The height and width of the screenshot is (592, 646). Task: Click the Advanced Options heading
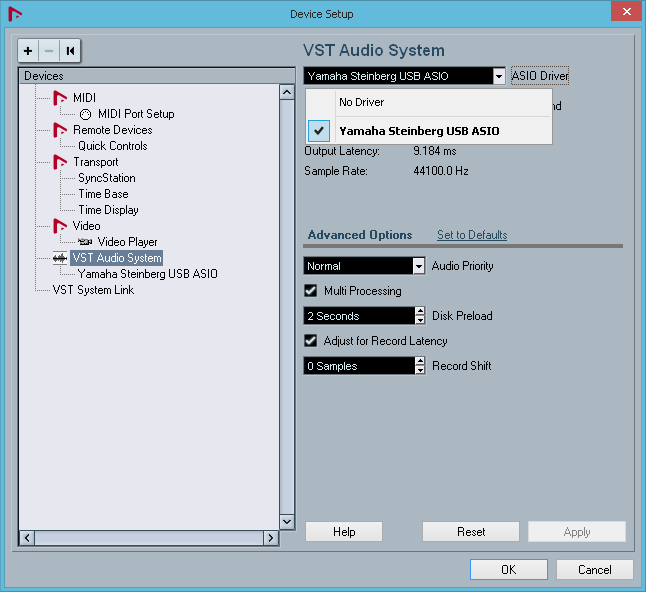click(360, 235)
